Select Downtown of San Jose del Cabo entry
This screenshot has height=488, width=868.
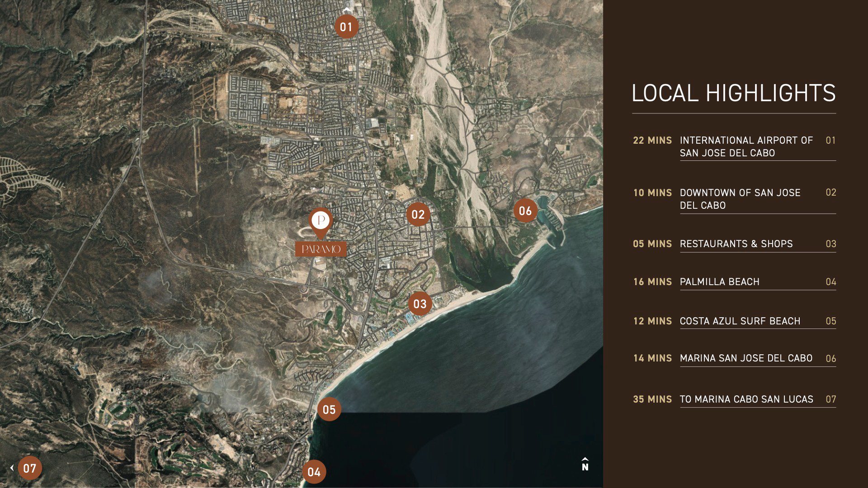(740, 199)
